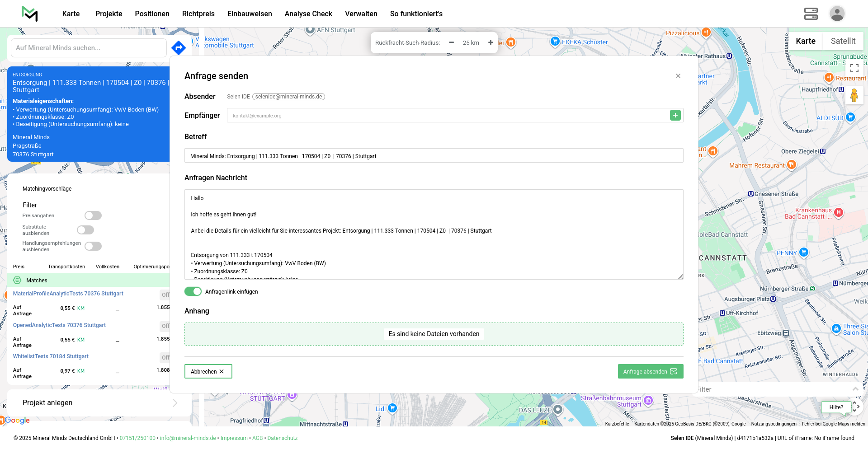The width and height of the screenshot is (868, 449).
Task: Switch map to Satellit view
Action: click(x=843, y=41)
